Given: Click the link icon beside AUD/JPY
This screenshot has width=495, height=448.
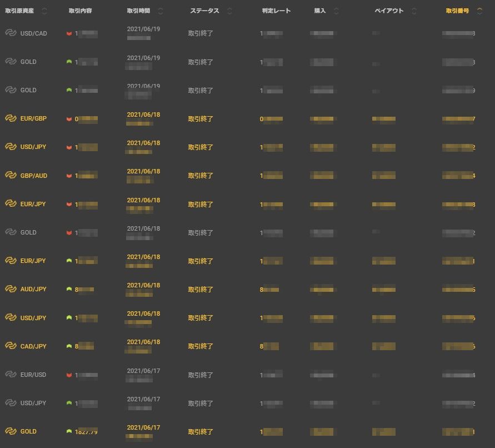Looking at the screenshot, I should (x=11, y=289).
